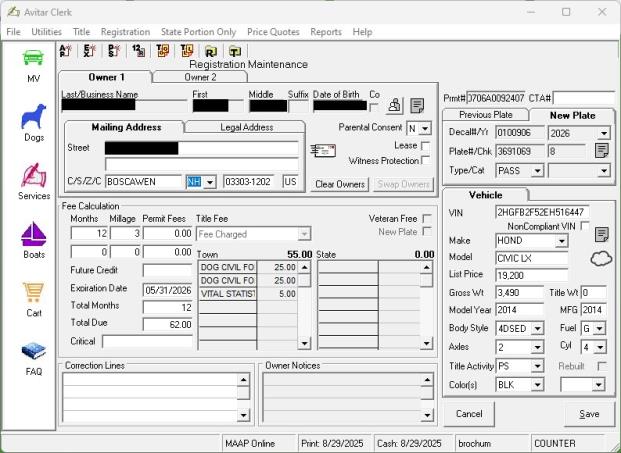The image size is (621, 453).
Task: Toggle the Rebuilt checkbox
Action: pos(601,366)
